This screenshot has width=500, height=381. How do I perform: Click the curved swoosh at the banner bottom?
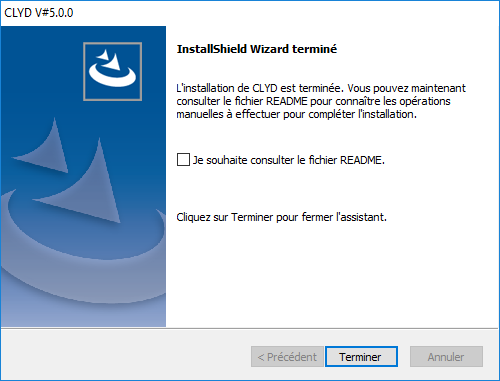click(83, 267)
